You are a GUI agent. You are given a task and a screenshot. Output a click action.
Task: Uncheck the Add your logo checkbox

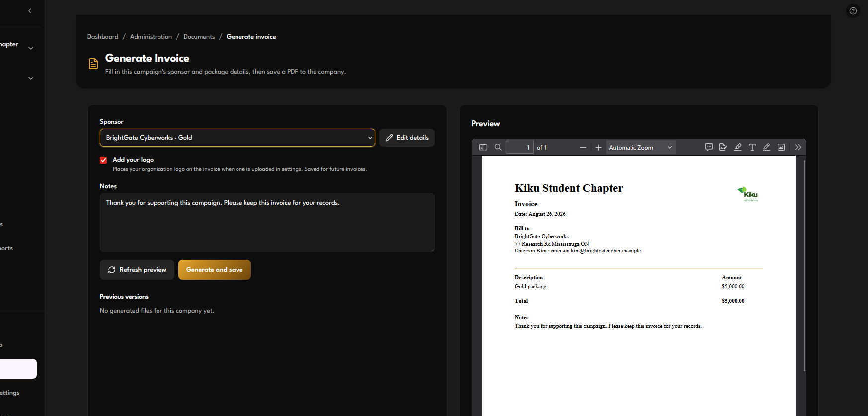tap(103, 160)
